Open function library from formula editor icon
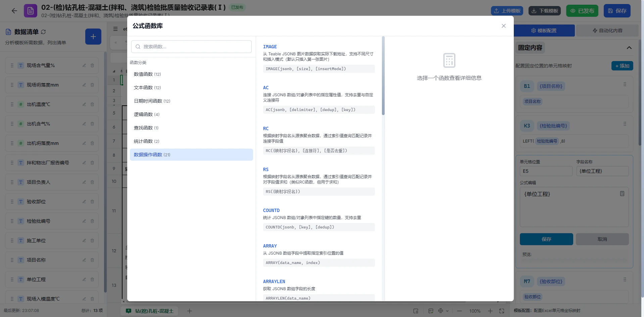The width and height of the screenshot is (644, 317). coord(622,194)
